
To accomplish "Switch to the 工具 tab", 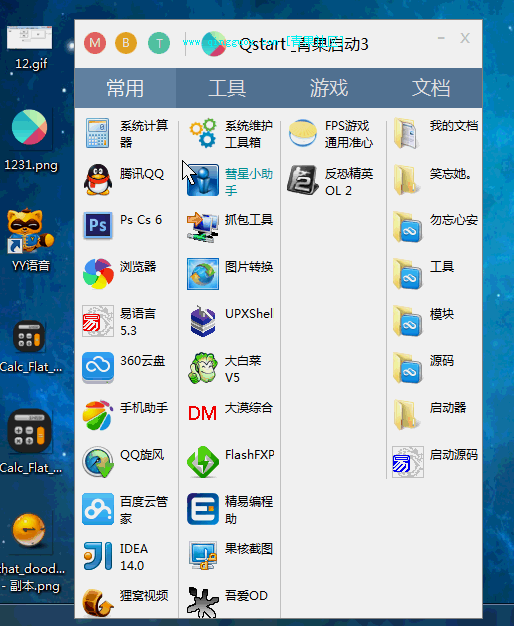I will coord(227,88).
